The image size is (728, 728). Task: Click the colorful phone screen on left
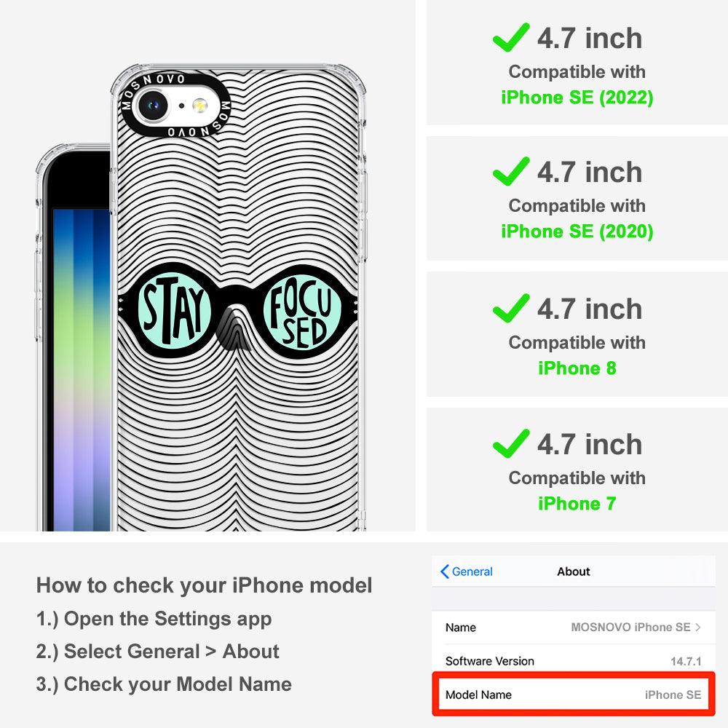point(82,370)
